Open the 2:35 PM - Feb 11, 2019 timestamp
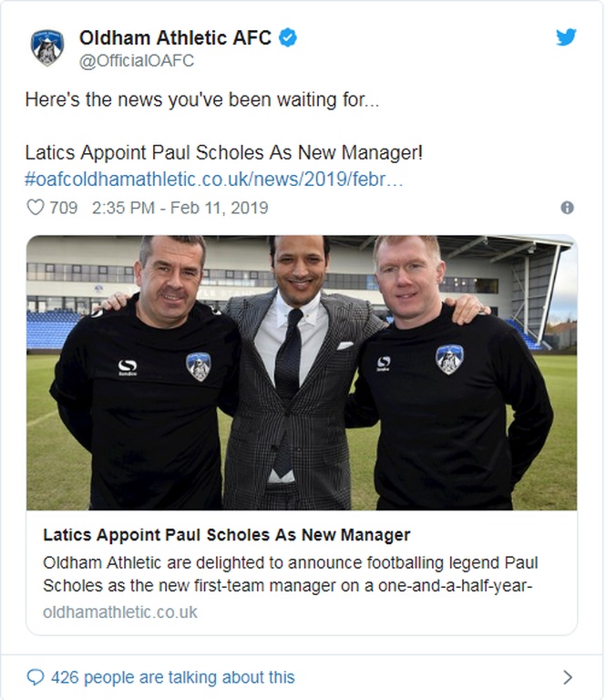 tap(180, 208)
